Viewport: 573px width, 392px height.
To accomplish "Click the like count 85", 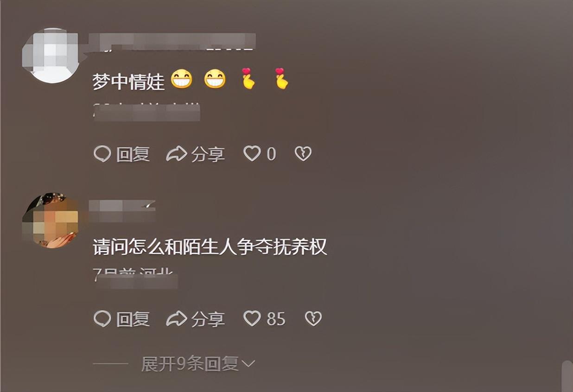I will click(x=276, y=319).
